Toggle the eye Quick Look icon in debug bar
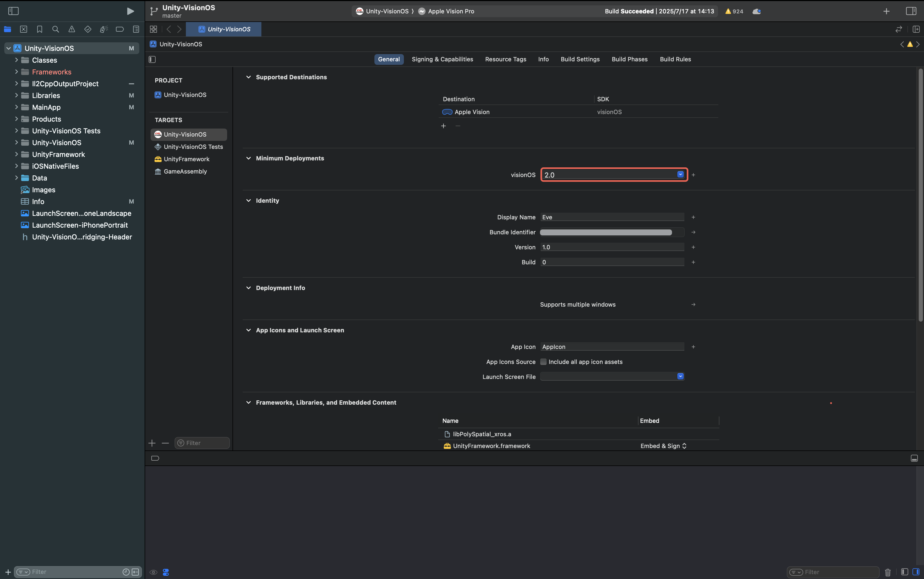 (153, 572)
